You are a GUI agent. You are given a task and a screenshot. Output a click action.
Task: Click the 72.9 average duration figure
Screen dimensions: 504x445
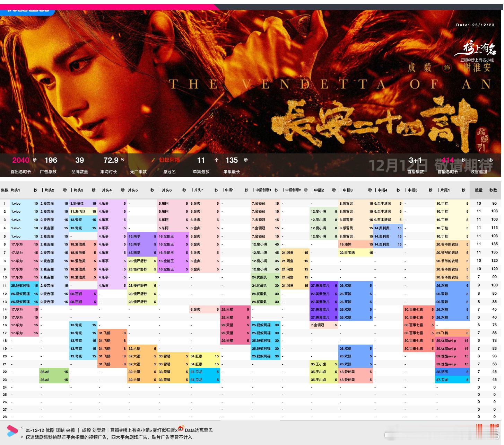pos(111,160)
